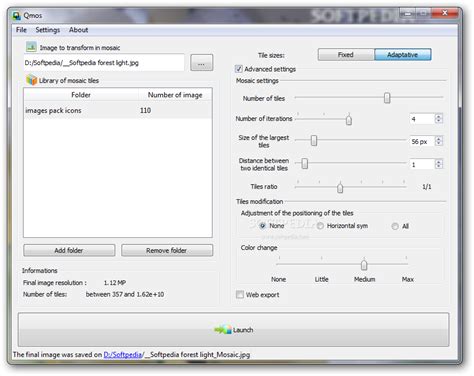Image resolution: width=474 pixels, height=376 pixels.
Task: Select the All positioning radio button
Action: [x=395, y=226]
